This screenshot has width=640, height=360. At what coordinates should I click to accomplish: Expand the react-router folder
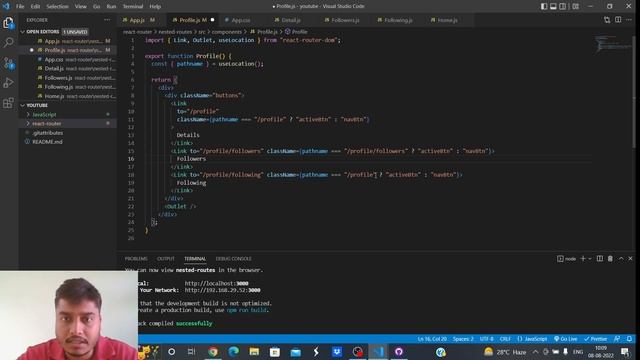(x=47, y=124)
